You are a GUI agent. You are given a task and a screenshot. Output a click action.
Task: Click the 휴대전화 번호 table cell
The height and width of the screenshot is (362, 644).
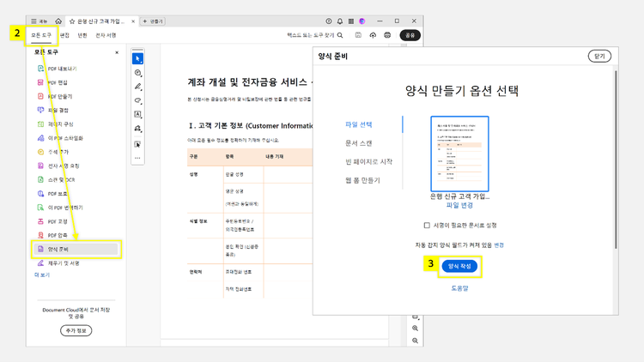(x=243, y=272)
